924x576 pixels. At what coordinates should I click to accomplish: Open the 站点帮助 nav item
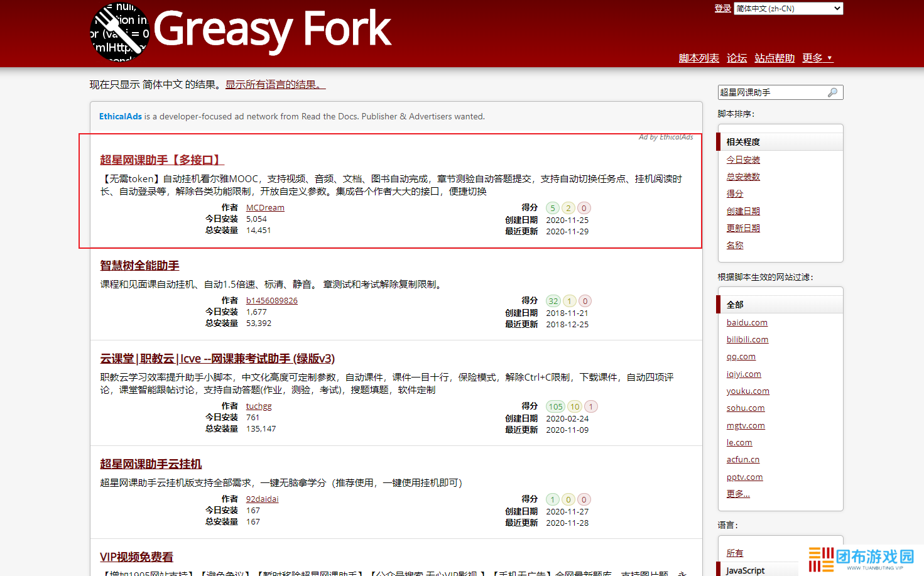[x=775, y=58]
